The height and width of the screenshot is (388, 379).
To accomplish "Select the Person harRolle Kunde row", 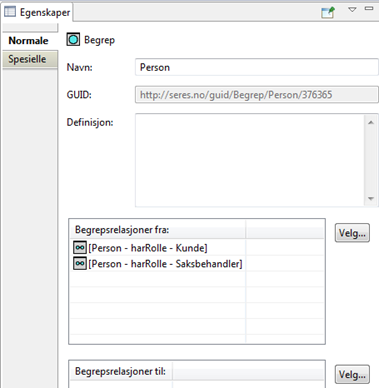I will pos(158,248).
